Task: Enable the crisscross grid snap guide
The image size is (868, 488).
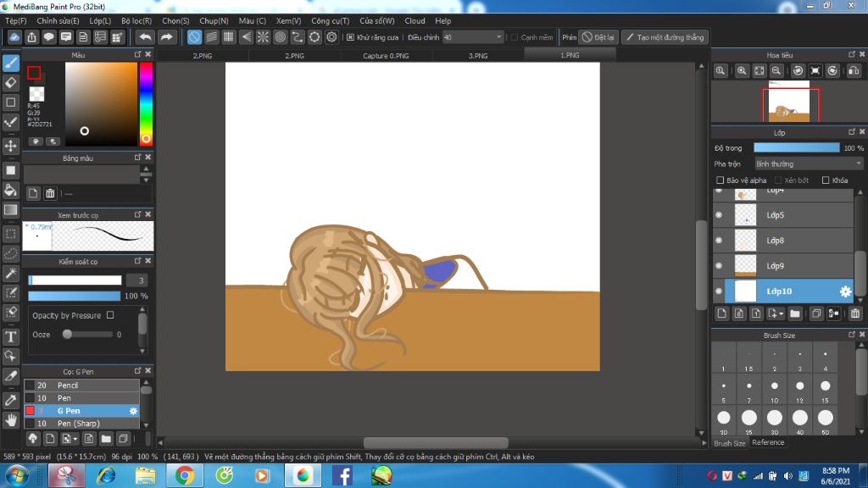Action: coord(229,37)
